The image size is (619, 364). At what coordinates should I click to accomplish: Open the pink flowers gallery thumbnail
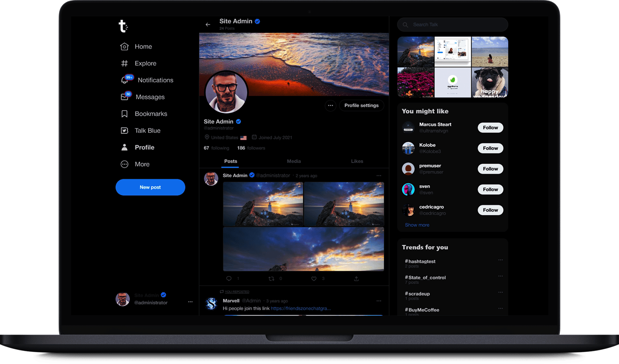click(x=416, y=83)
